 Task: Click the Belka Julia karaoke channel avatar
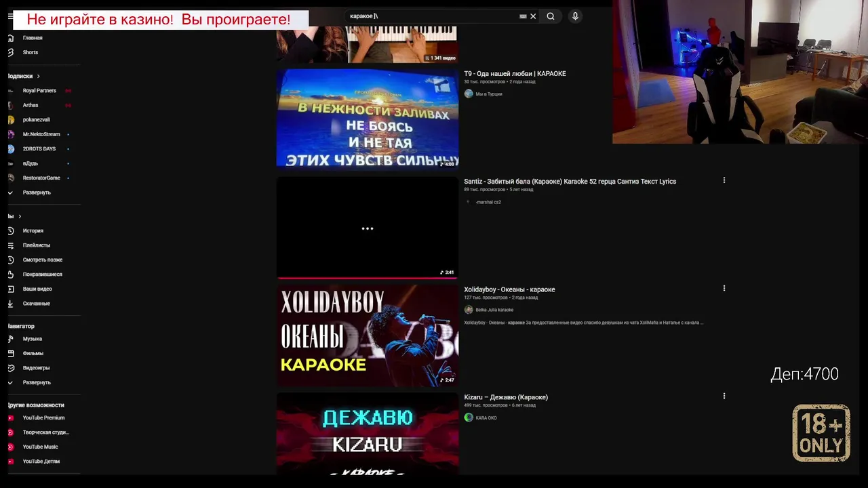[x=469, y=310]
